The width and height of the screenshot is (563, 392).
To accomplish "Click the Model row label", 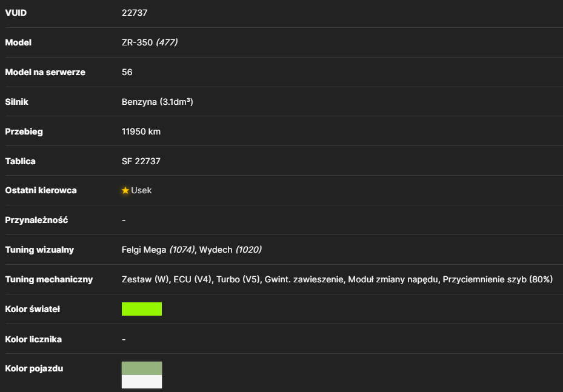I will pyautogui.click(x=18, y=42).
